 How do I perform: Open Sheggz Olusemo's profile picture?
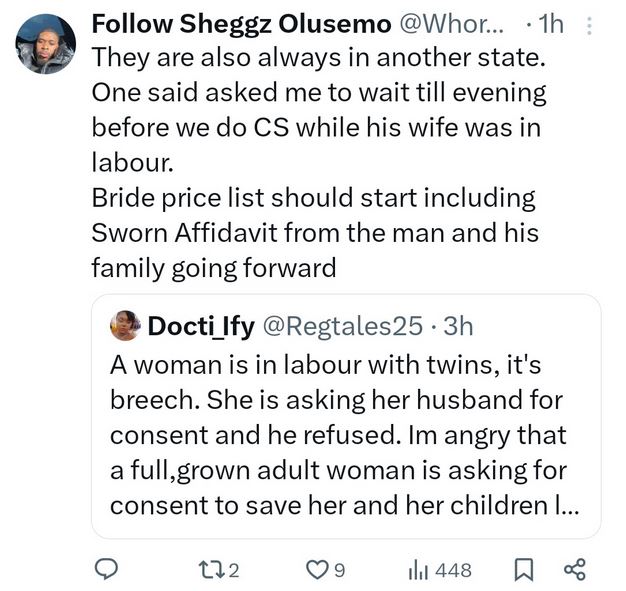(x=46, y=44)
